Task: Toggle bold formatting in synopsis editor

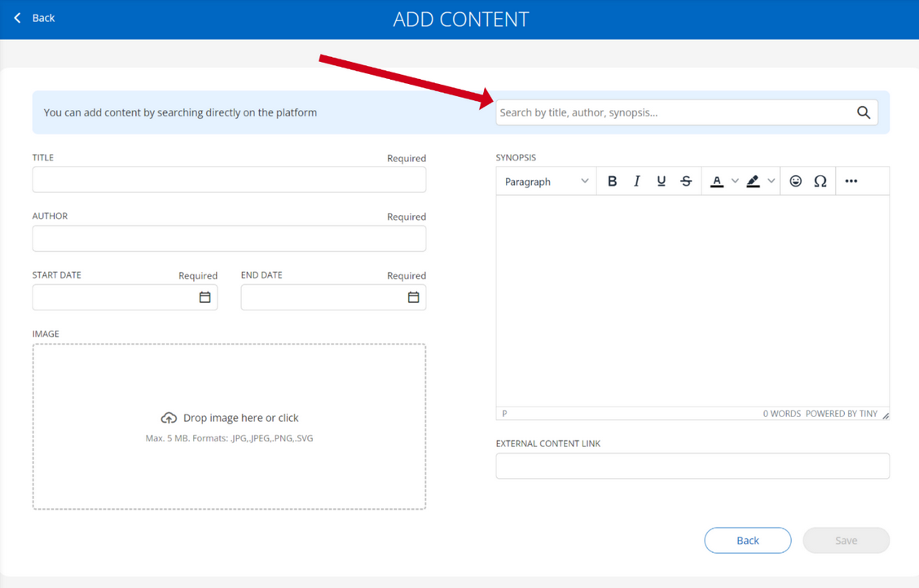Action: [612, 182]
